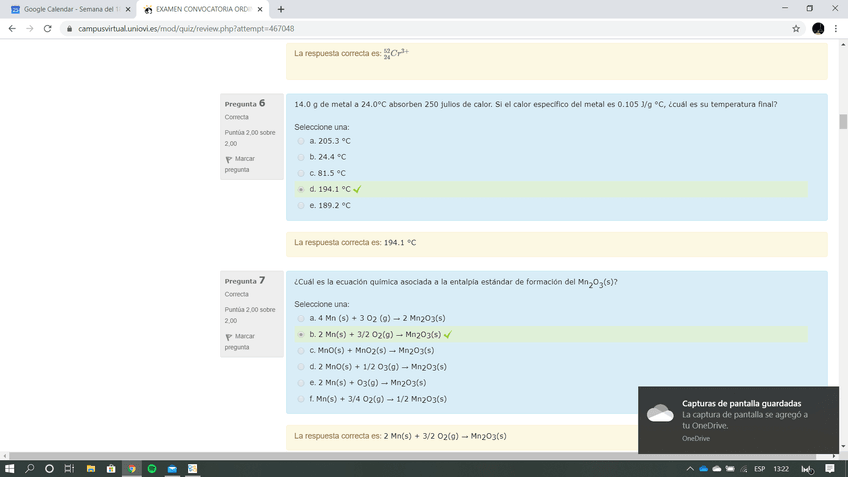Viewport: 848px width, 477px height.
Task: Click correct answer text with Cr3+
Action: (352, 54)
